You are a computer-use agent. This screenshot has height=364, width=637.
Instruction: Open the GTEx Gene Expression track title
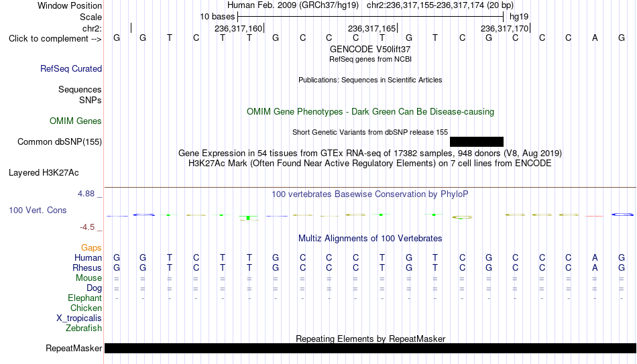(x=370, y=153)
